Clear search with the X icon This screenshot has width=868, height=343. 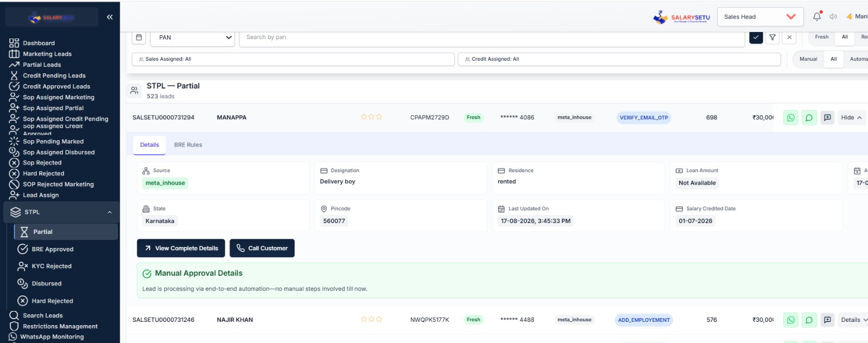pyautogui.click(x=789, y=37)
